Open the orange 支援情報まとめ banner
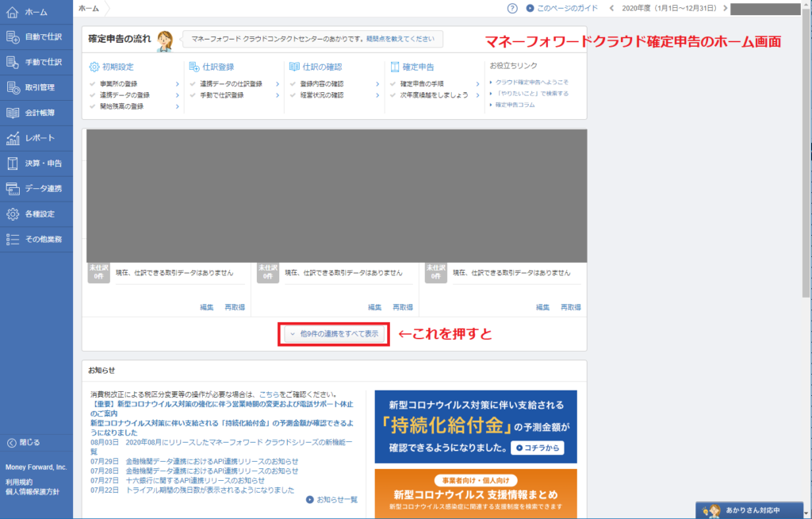The width and height of the screenshot is (812, 519). (476, 494)
